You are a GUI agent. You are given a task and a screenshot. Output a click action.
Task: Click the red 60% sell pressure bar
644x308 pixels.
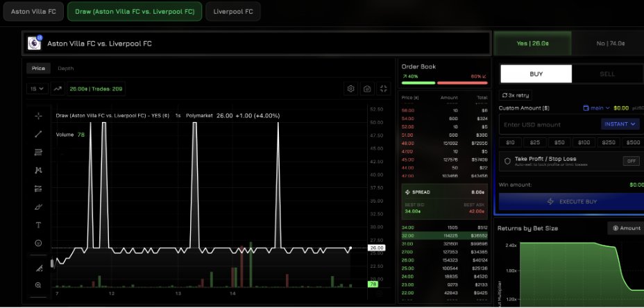[462, 83]
